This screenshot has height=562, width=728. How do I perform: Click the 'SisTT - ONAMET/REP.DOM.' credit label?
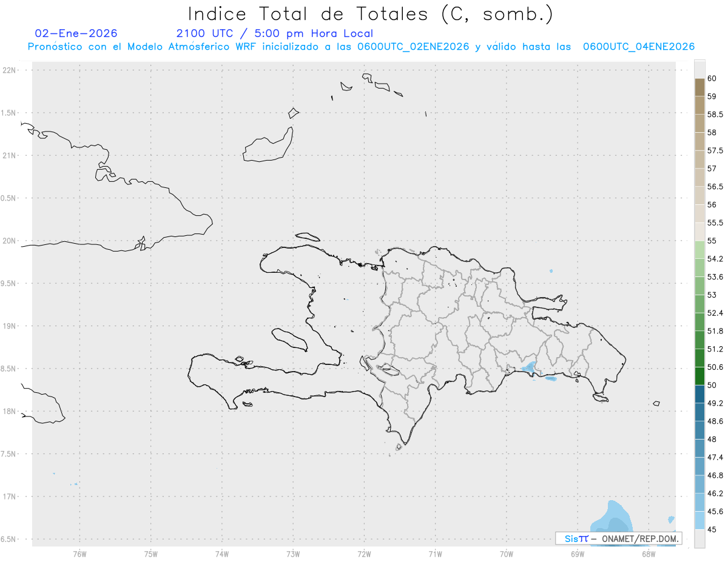click(x=619, y=538)
